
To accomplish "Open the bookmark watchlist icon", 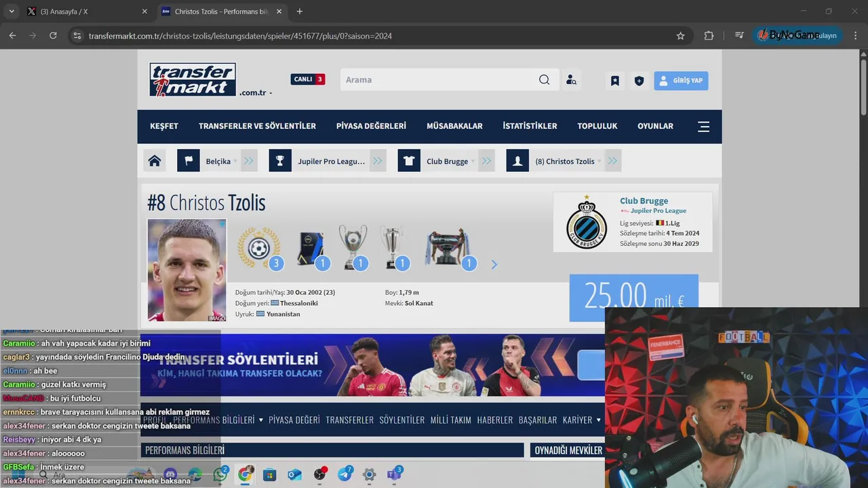I will 615,81.
